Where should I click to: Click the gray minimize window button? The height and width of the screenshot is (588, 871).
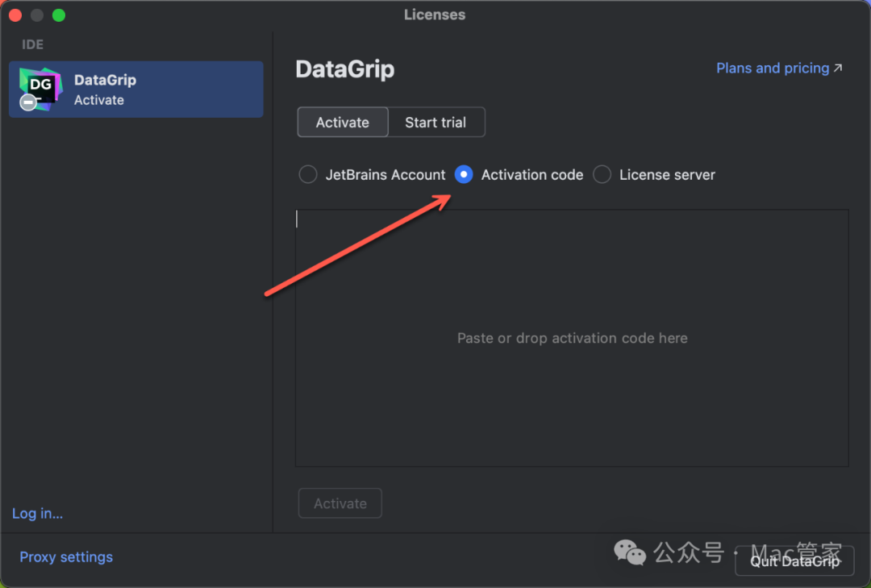tap(37, 15)
